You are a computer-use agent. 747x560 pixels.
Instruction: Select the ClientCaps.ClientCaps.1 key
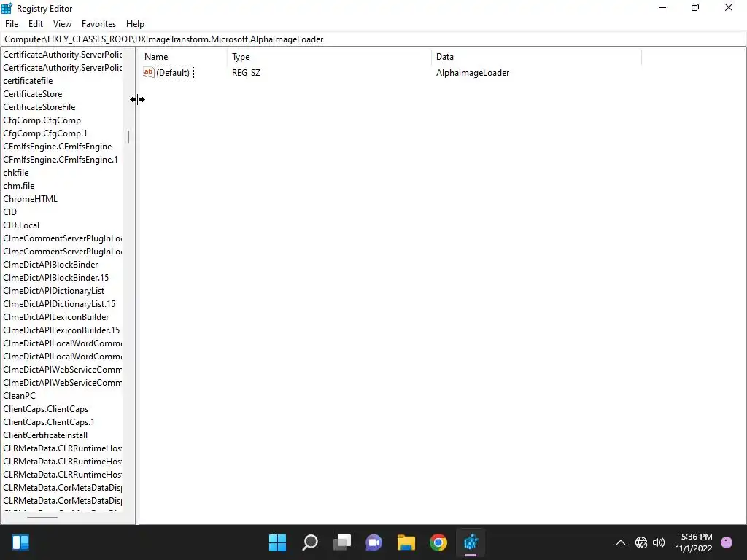[49, 422]
